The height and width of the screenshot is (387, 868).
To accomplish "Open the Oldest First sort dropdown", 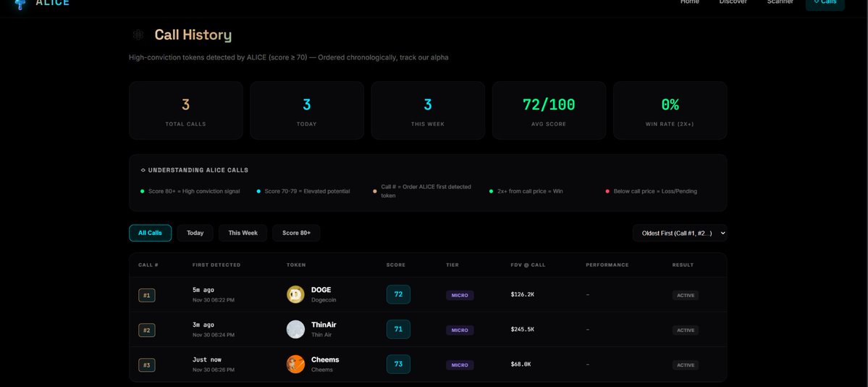I will 679,233.
